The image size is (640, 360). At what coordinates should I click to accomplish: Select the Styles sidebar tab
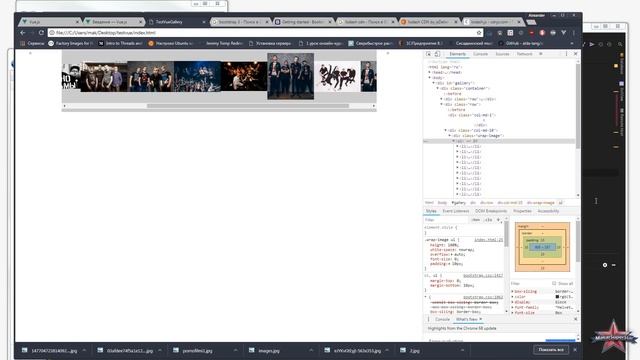431,211
